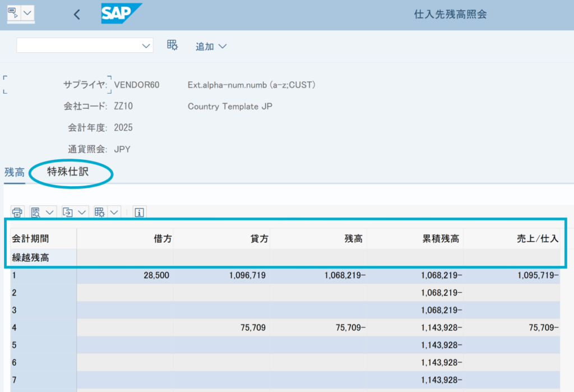Click the export icon in table toolbar
Viewport: 574px width, 392px height.
point(68,212)
